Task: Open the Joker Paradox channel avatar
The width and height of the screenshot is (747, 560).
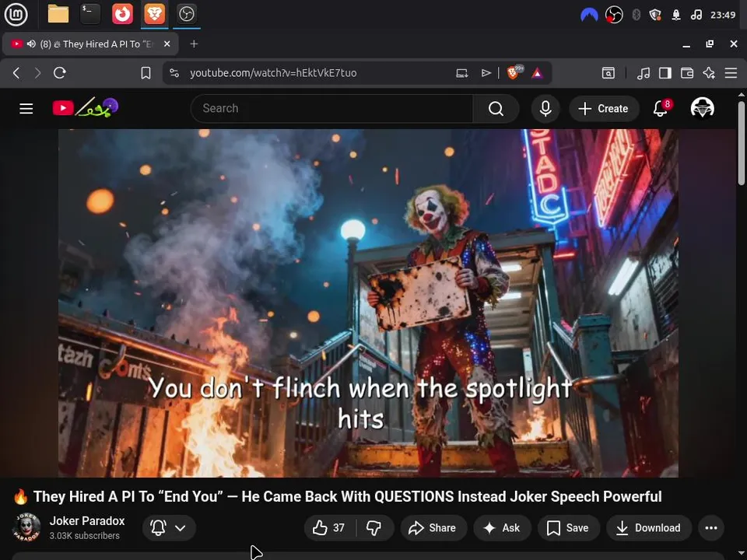Action: pos(26,527)
